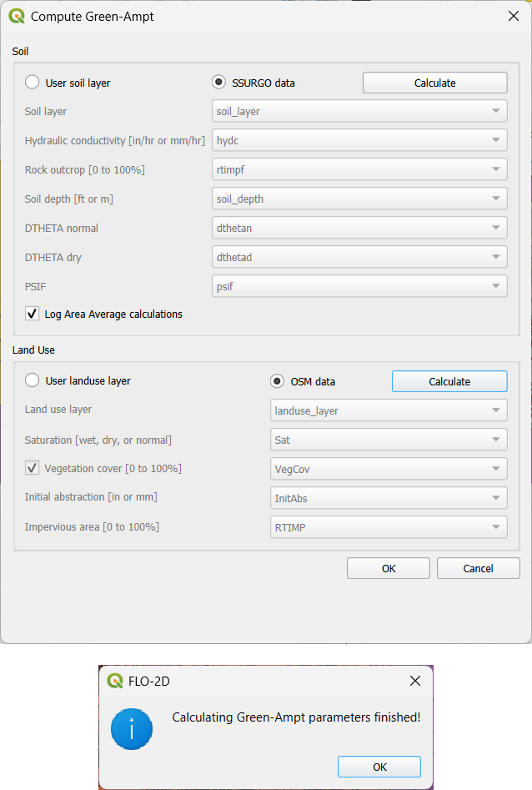Open the Soil layer dropdown
The width and height of the screenshot is (532, 790).
tap(359, 111)
